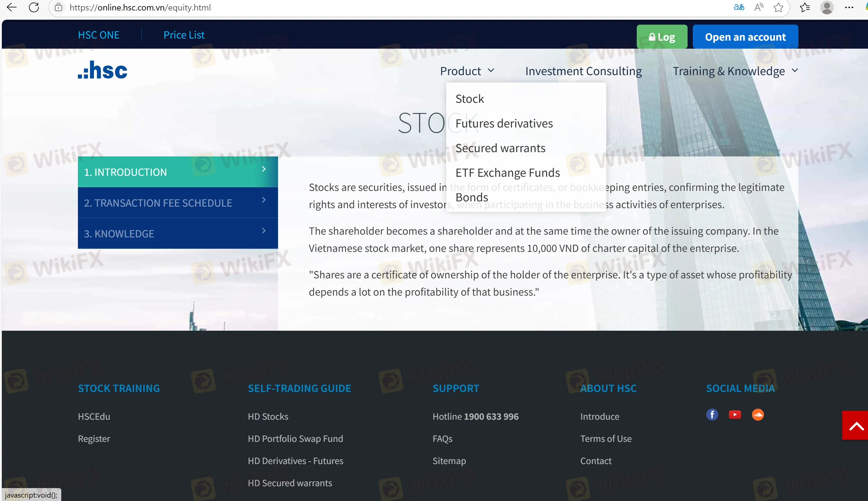The image size is (868, 501).
Task: Click the green Log button
Action: 662,37
